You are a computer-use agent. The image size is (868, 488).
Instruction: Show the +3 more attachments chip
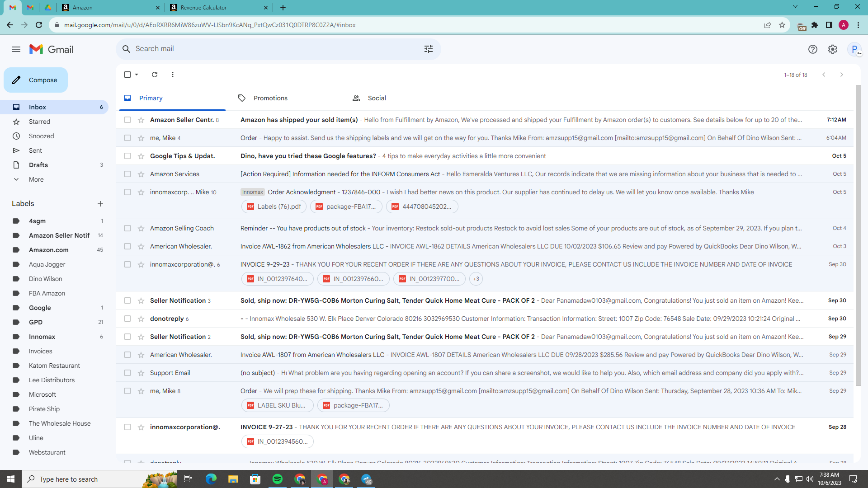pyautogui.click(x=476, y=279)
